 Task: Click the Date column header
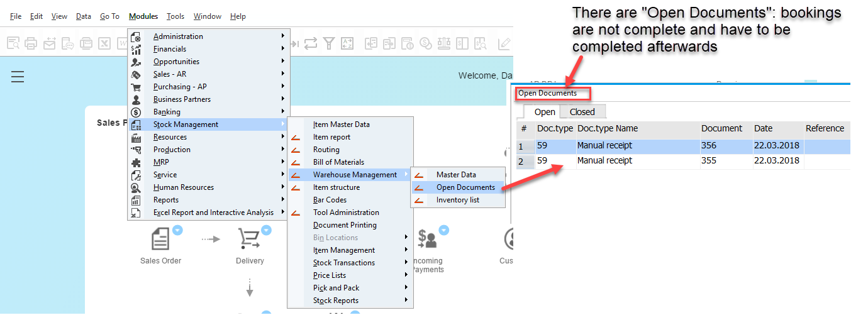coord(777,128)
